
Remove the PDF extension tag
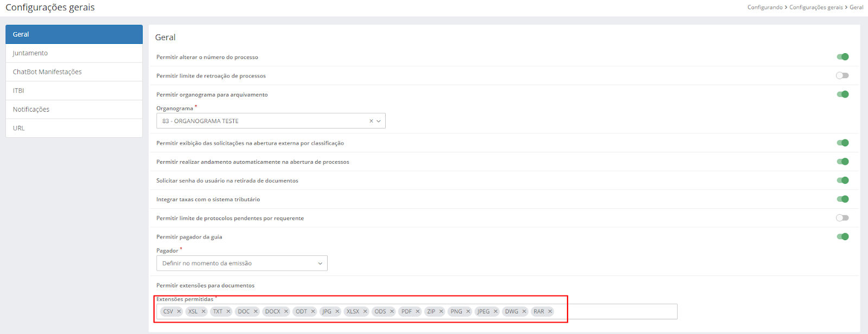click(418, 312)
